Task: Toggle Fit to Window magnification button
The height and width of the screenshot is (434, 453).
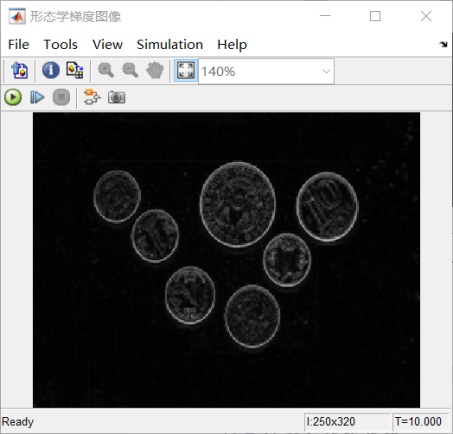Action: click(186, 71)
